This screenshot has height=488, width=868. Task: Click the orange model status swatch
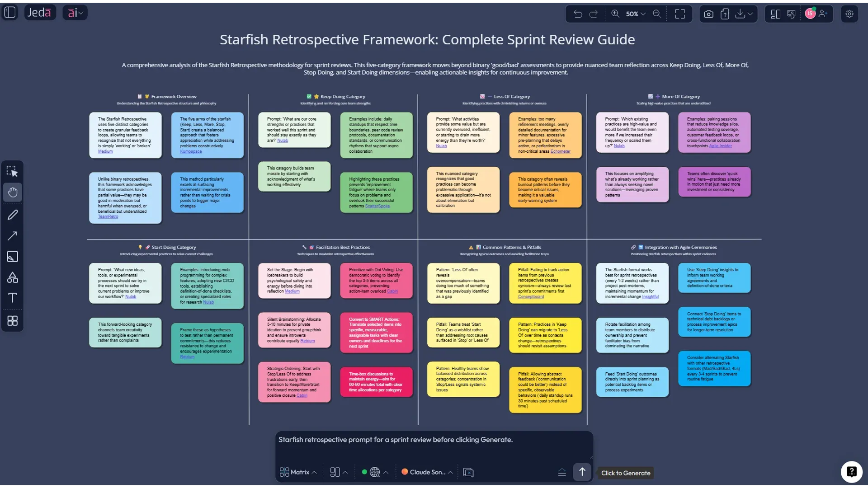pyautogui.click(x=405, y=472)
